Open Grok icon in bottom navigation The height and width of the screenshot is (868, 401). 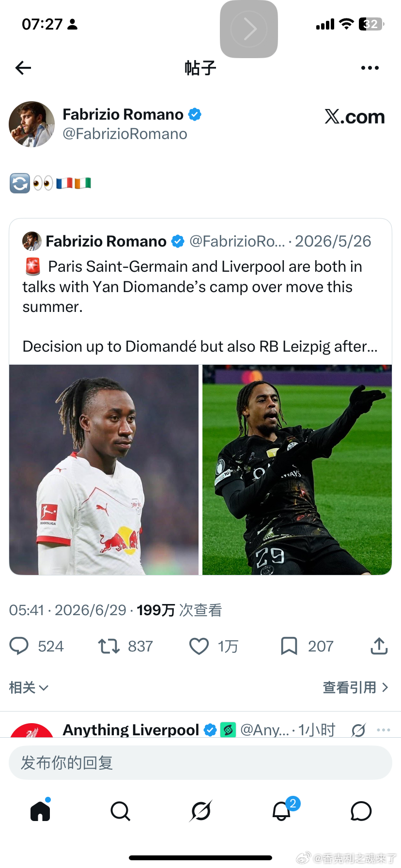(200, 811)
